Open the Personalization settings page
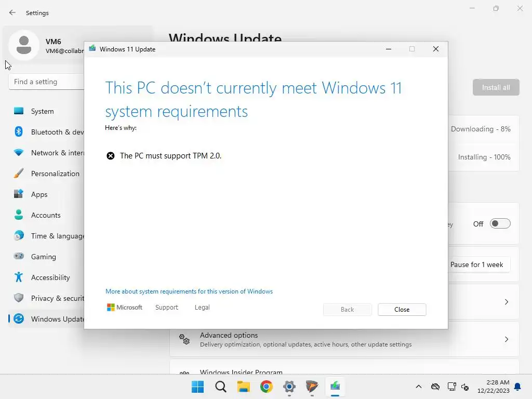Viewport: 532px width, 399px height. click(x=55, y=174)
